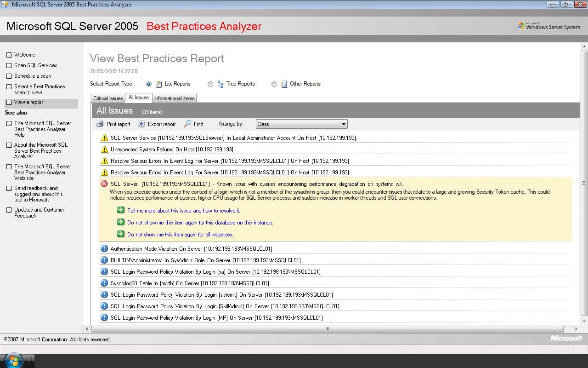Click the Print report label

118,124
